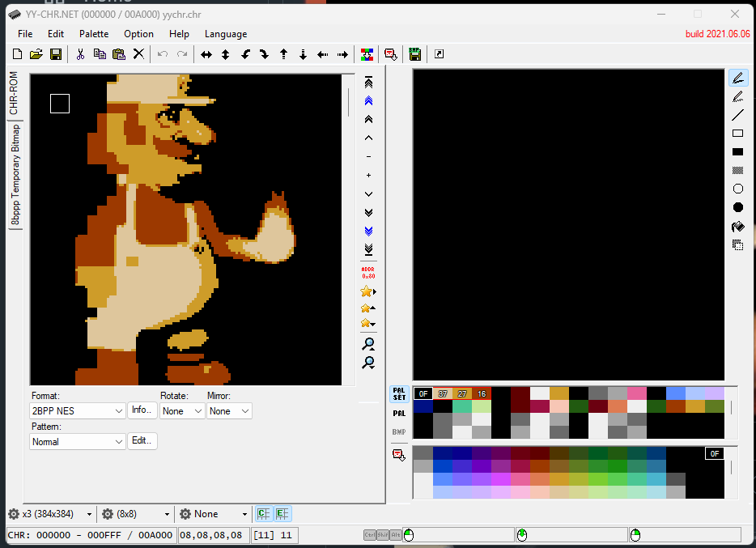Jump to the first address with top arrow

click(369, 83)
